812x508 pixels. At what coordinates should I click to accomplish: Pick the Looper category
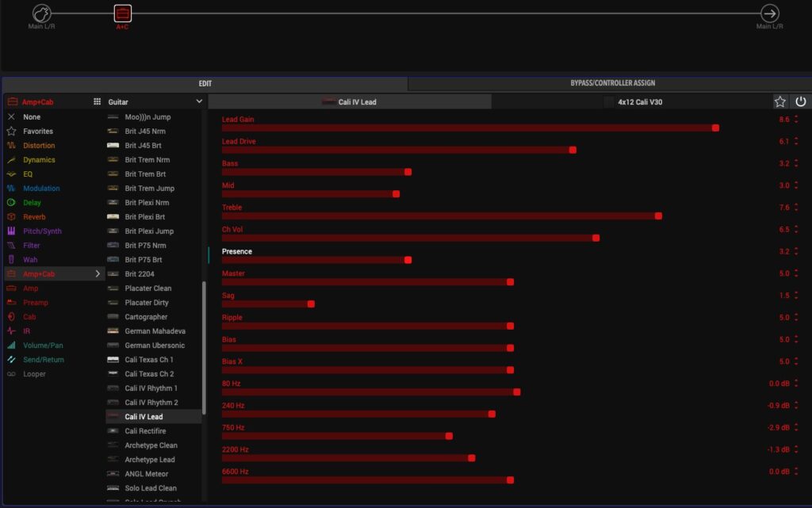point(34,374)
